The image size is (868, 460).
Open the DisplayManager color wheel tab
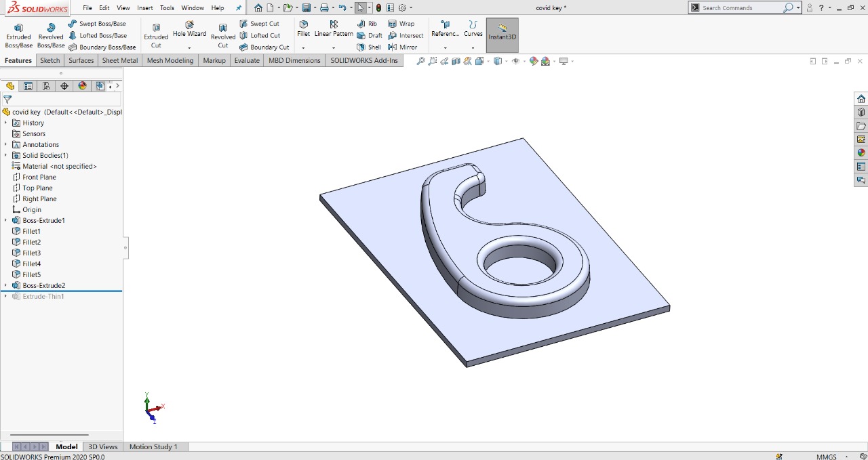point(83,86)
